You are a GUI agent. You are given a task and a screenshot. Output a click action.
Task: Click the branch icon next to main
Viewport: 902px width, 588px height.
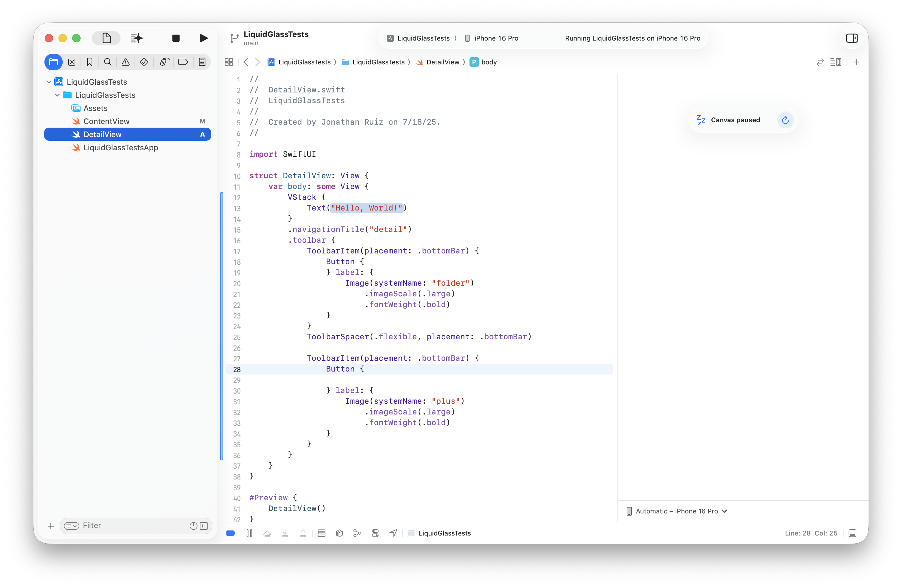[x=234, y=38]
